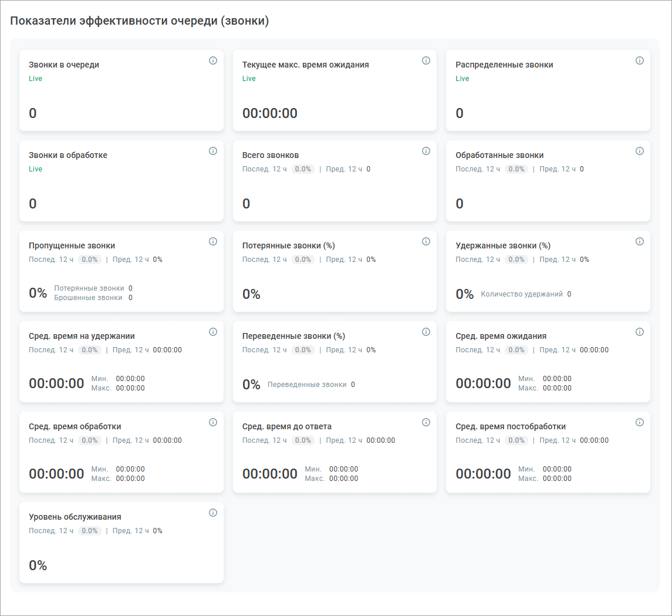The height and width of the screenshot is (616, 672).
Task: Open info tooltip for Пропущенные звонки
Action: (213, 241)
